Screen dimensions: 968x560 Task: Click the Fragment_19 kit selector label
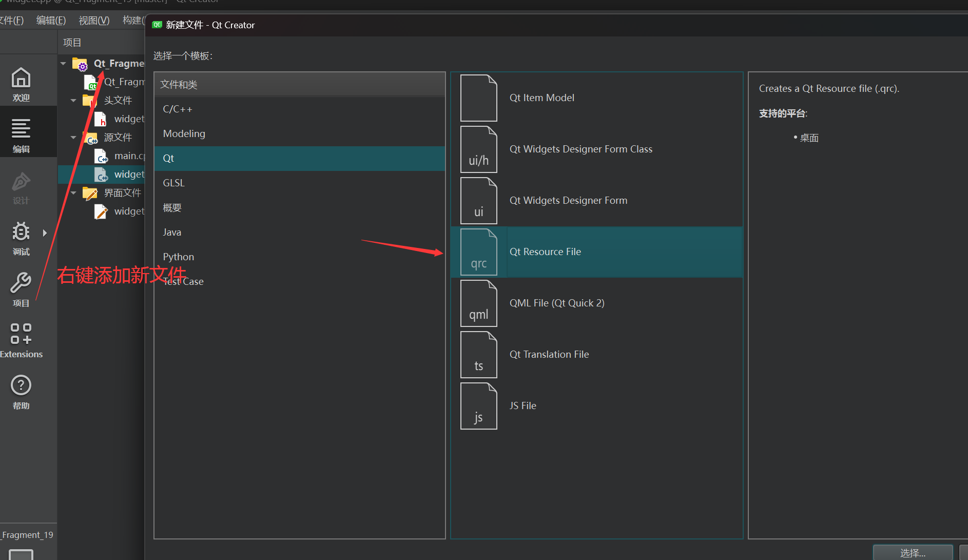click(27, 535)
